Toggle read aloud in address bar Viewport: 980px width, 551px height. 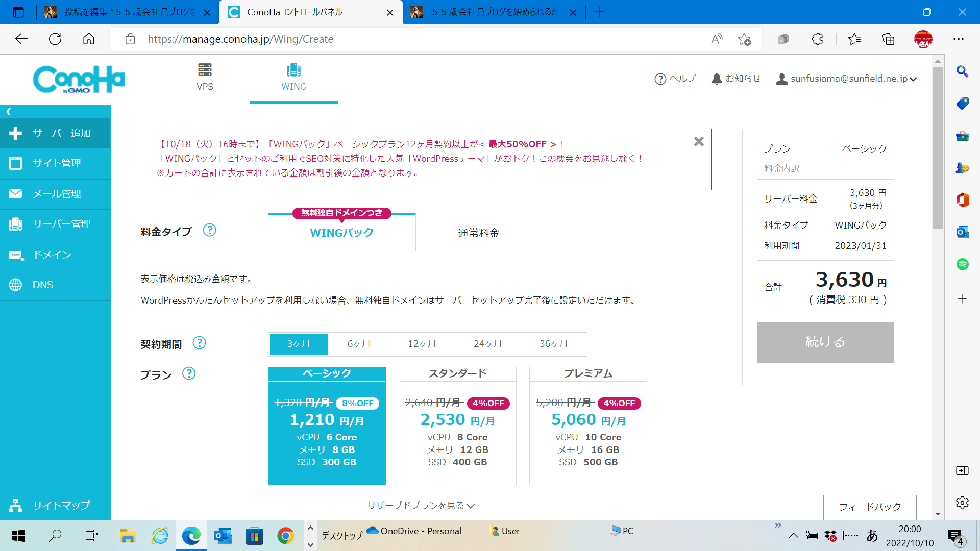coord(717,39)
